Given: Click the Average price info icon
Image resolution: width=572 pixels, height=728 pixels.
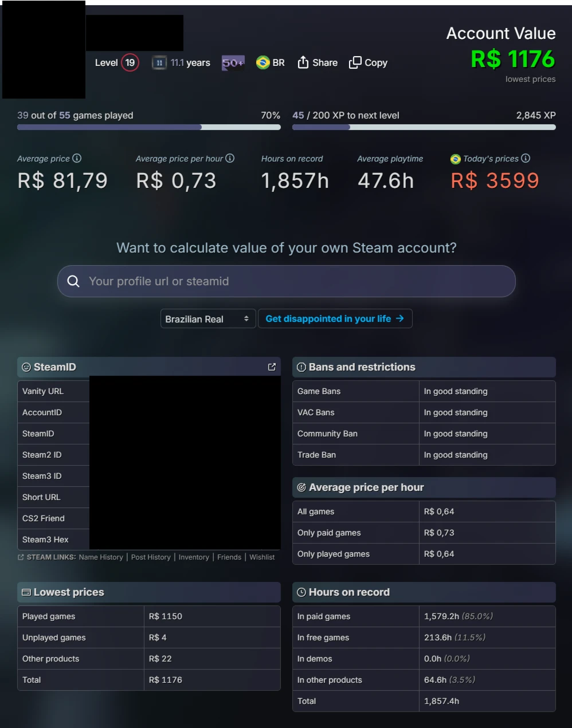Looking at the screenshot, I should [77, 158].
